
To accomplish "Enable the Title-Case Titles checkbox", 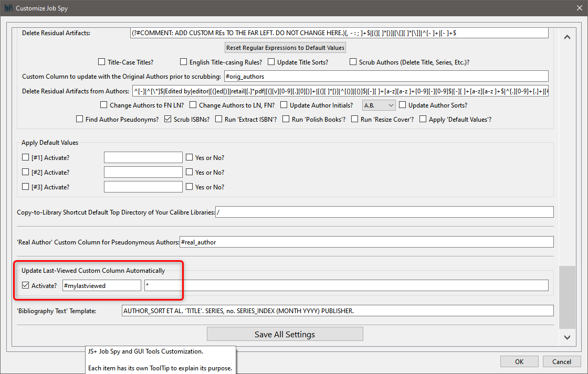I will coord(102,62).
